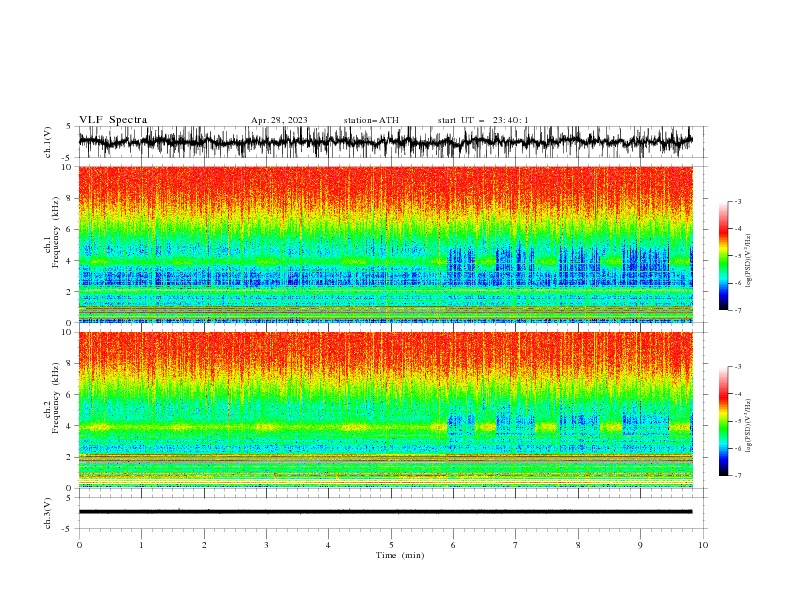The width and height of the screenshot is (792, 612).
Task: Click the ch.1 frequency tick label '8'
Action: [69, 198]
